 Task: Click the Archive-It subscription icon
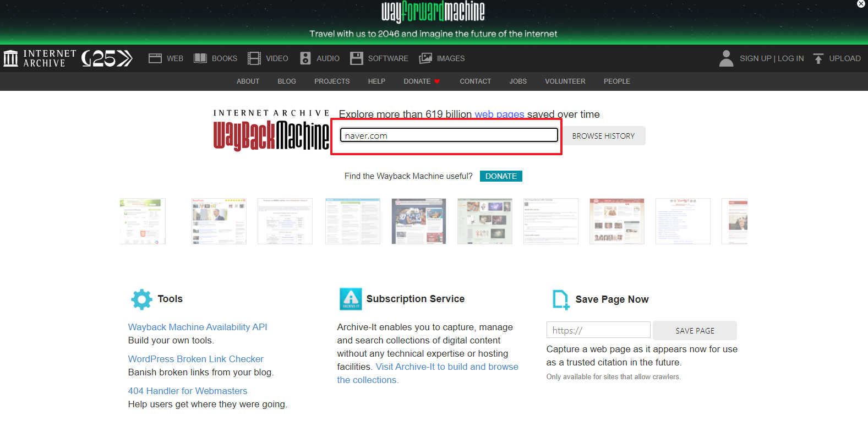(351, 299)
